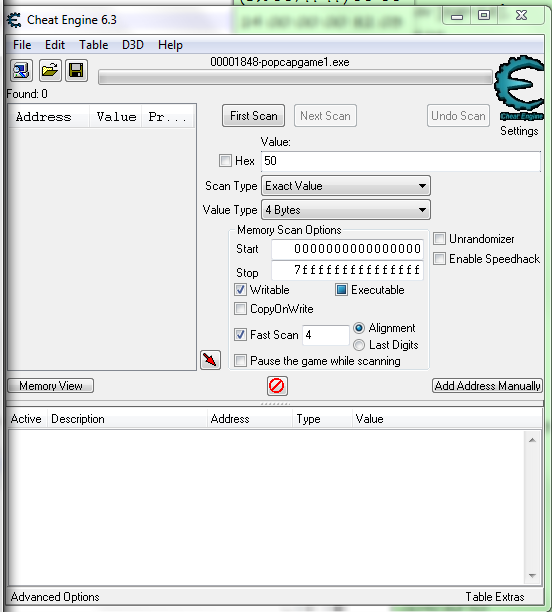Open Advanced Options at bottom left
This screenshot has width=552, height=612.
55,597
